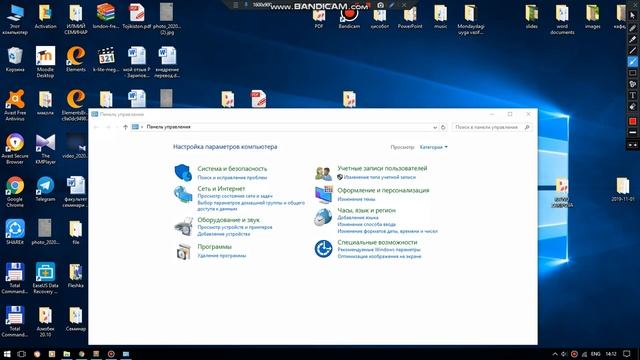This screenshot has width=640, height=360.
Task: Click Удаление программы under Программы
Action: pyautogui.click(x=222, y=256)
